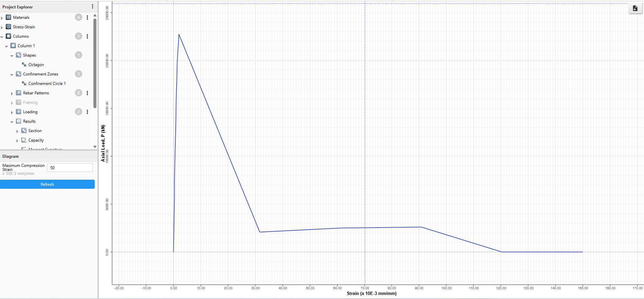Click the Maximum Compression Strain field
This screenshot has height=299, width=644.
[x=70, y=168]
